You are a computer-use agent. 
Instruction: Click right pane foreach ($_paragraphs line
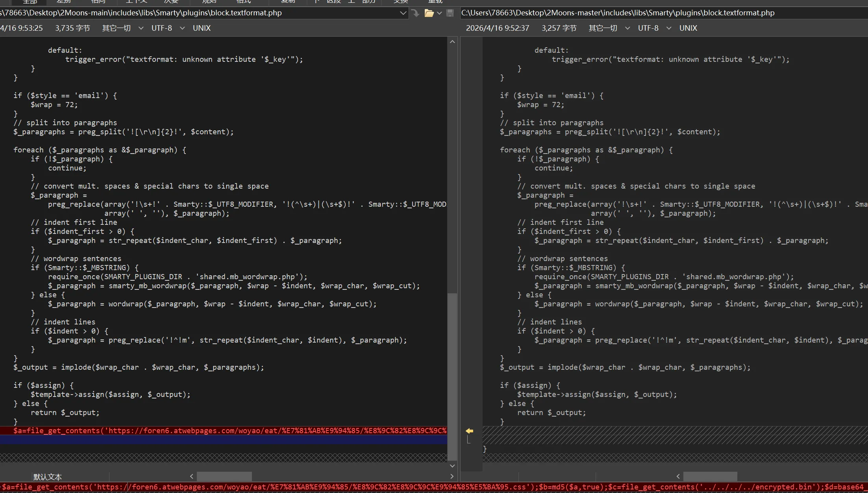587,150
